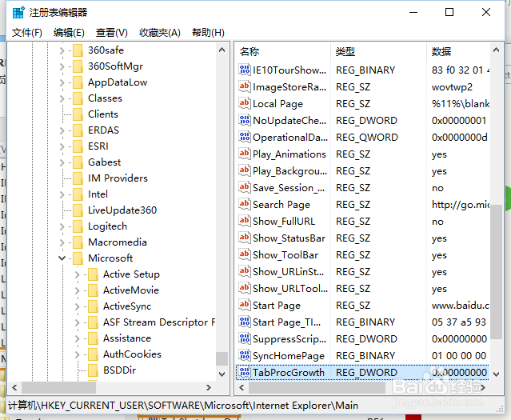Click the www.baidu.c data value

coord(460,306)
